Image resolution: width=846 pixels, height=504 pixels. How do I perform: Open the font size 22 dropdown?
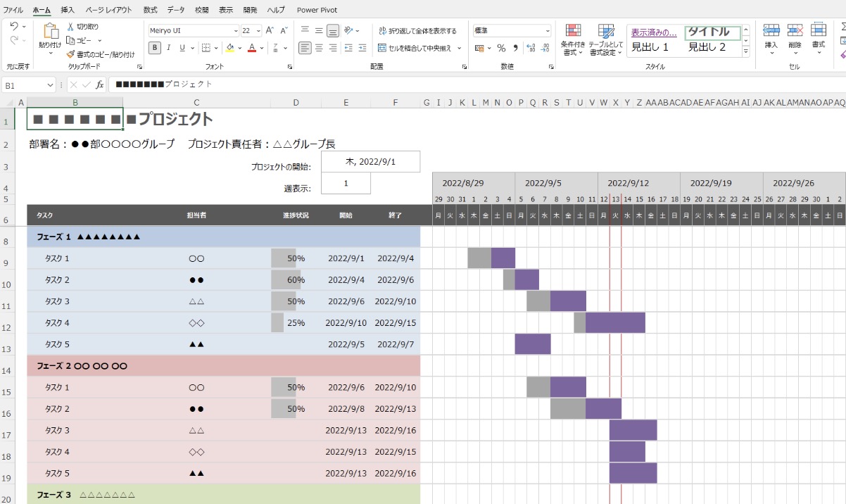click(x=258, y=31)
